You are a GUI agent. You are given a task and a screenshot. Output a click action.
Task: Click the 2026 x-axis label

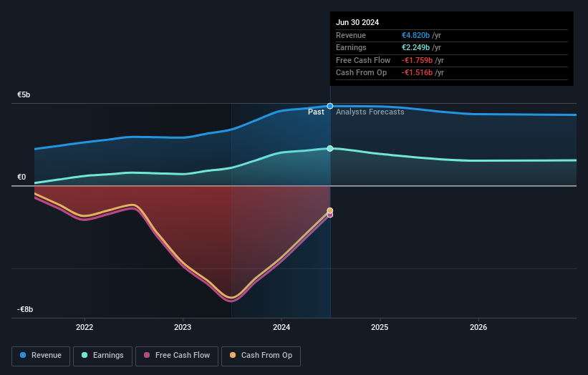pyautogui.click(x=478, y=328)
